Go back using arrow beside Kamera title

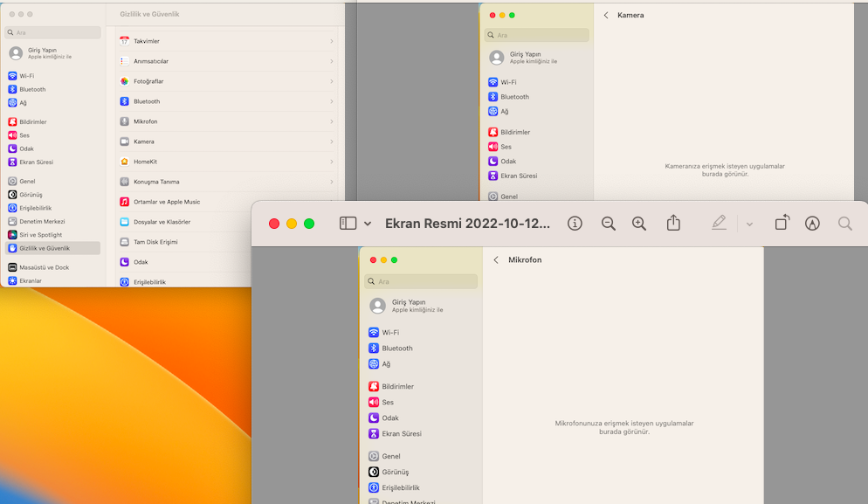tap(606, 15)
